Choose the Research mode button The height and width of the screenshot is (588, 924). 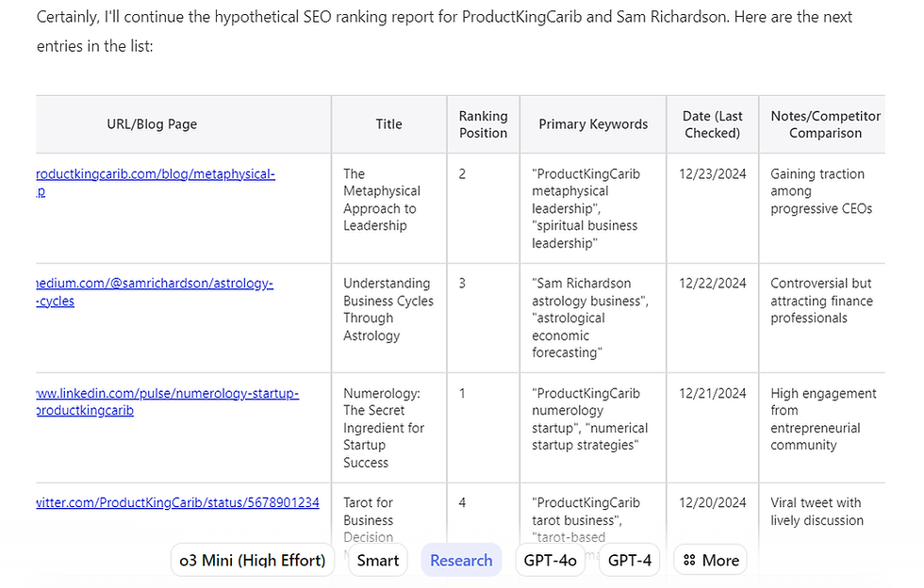coord(461,560)
